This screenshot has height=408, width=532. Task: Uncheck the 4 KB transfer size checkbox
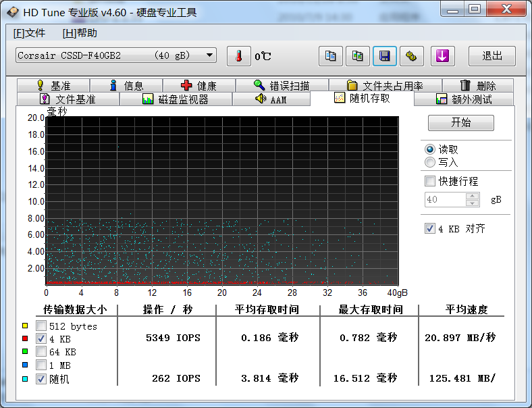41,338
